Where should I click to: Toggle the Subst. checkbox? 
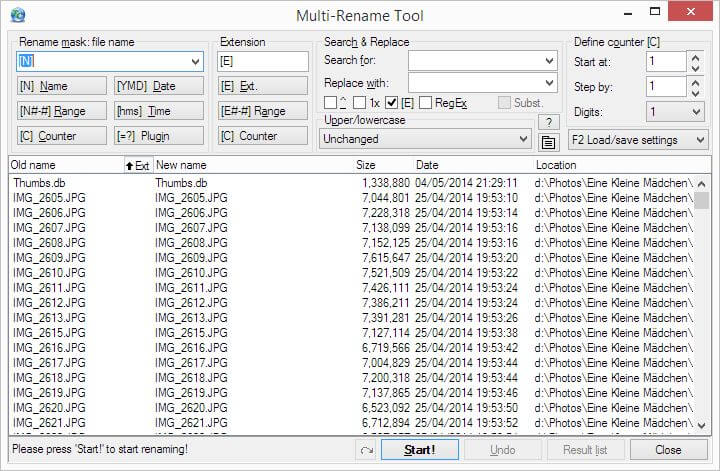[x=504, y=103]
